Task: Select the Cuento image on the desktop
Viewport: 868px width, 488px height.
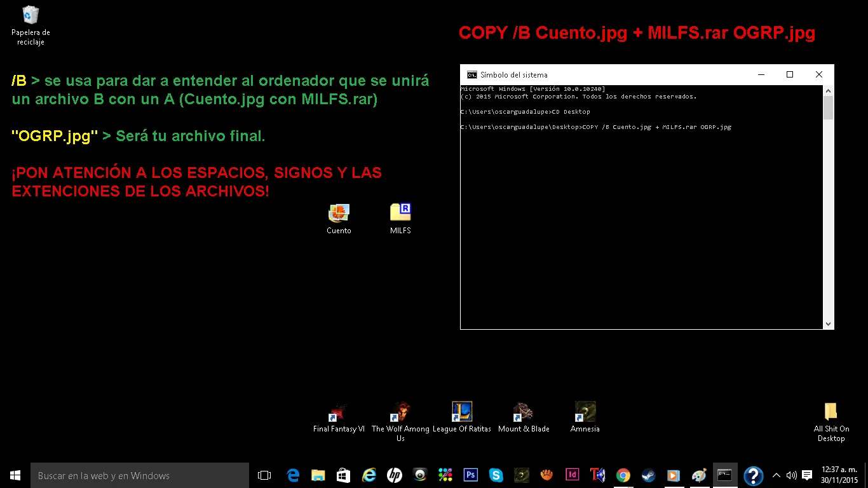Action: 339,213
